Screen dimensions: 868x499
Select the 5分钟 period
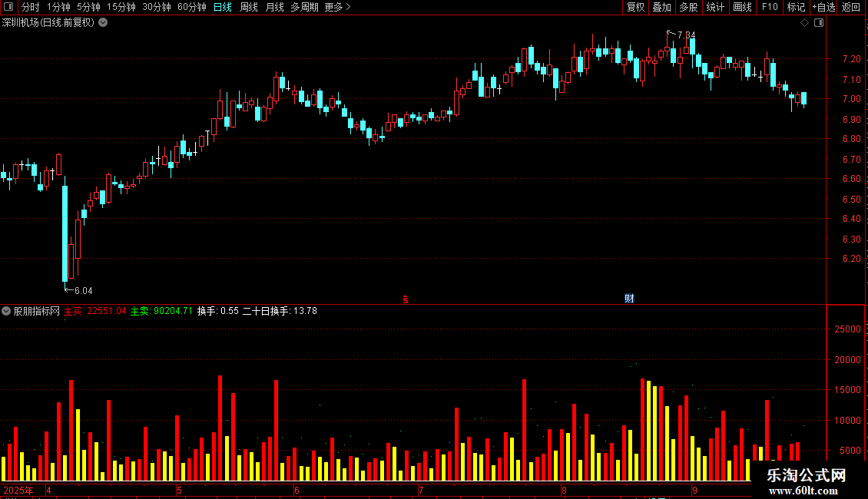[88, 7]
